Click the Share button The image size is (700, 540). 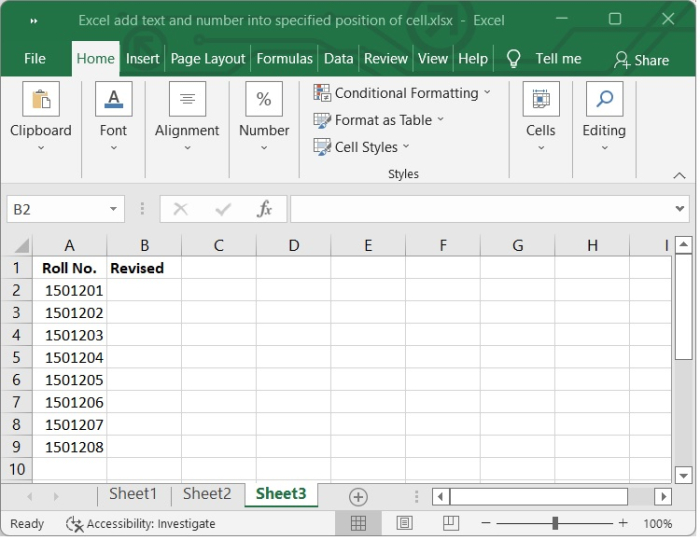[641, 60]
